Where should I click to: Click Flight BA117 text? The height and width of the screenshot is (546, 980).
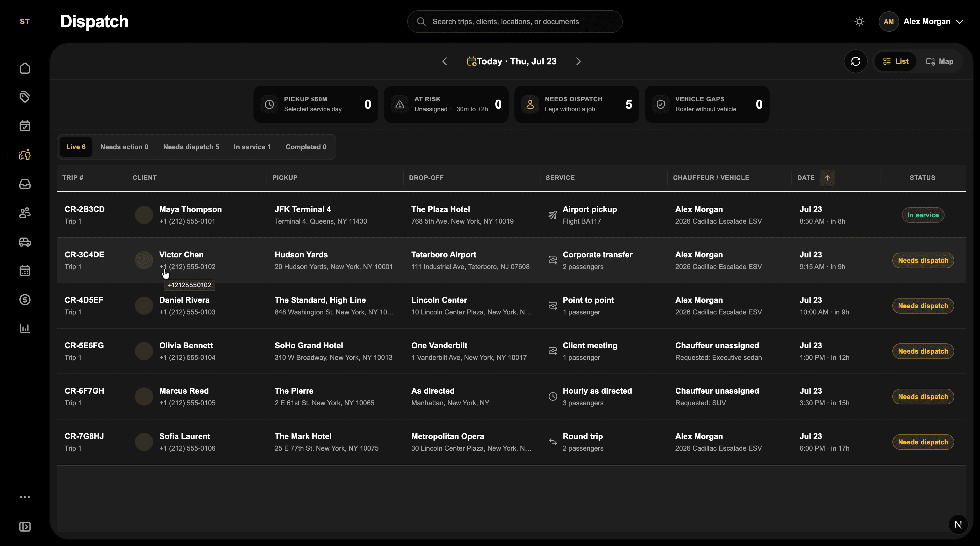tap(582, 222)
